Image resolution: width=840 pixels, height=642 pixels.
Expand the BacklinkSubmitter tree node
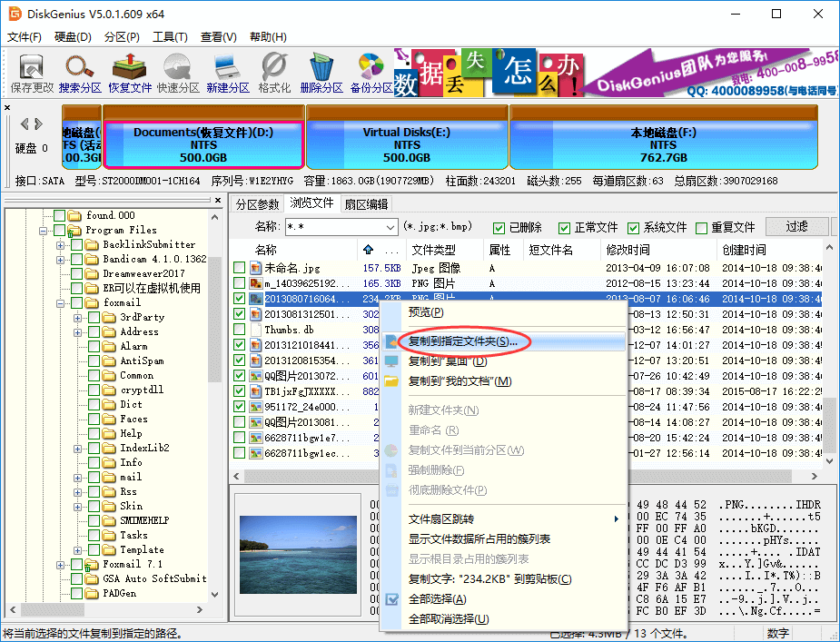tap(60, 245)
